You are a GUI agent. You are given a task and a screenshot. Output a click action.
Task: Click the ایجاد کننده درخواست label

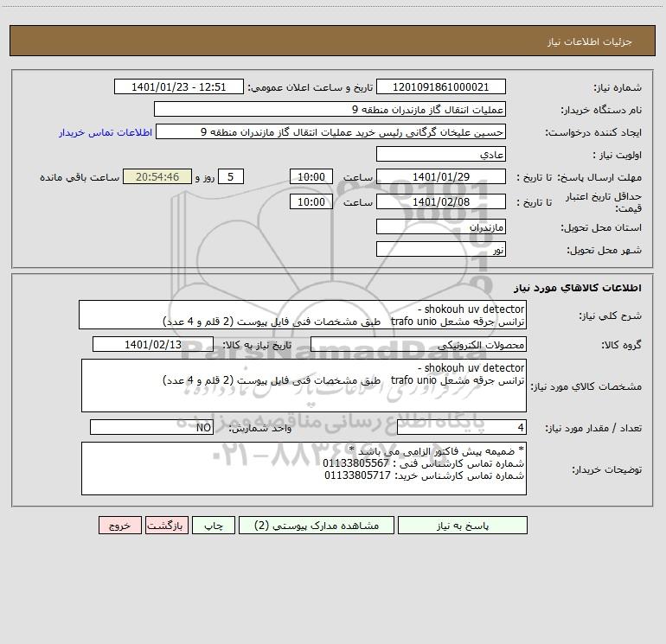593,133
